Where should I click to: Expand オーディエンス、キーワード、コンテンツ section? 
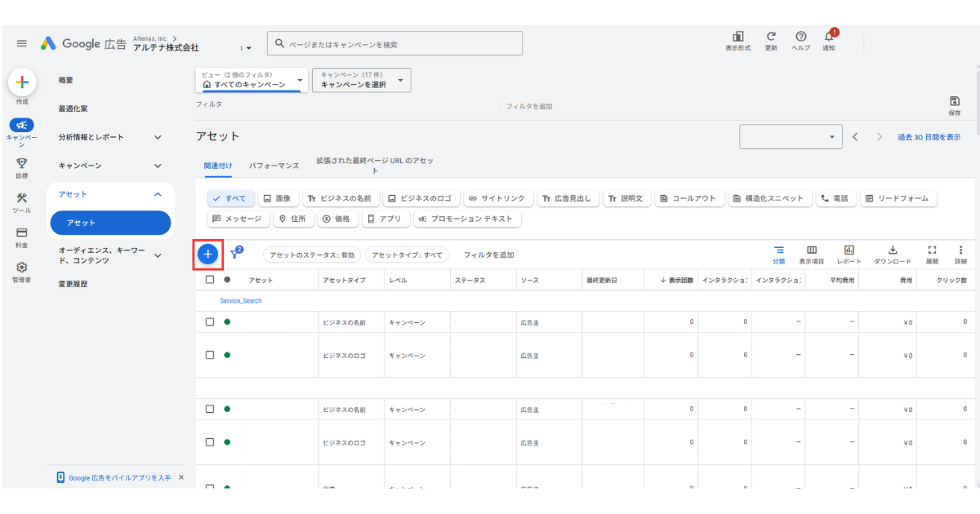(158, 255)
